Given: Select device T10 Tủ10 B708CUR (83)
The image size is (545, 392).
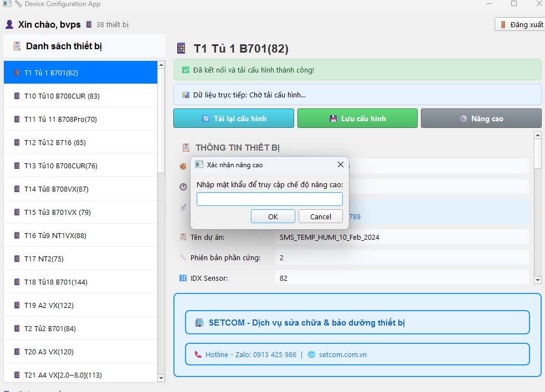Looking at the screenshot, I should pyautogui.click(x=62, y=96).
